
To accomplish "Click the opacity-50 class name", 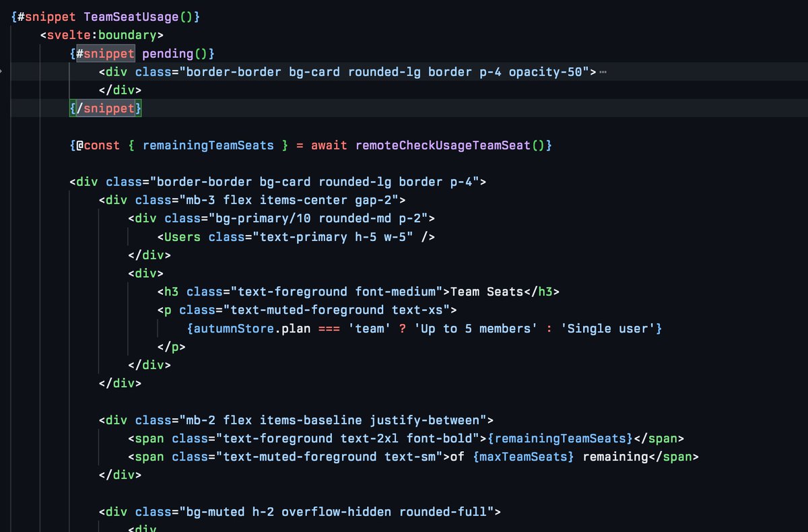I will click(545, 71).
